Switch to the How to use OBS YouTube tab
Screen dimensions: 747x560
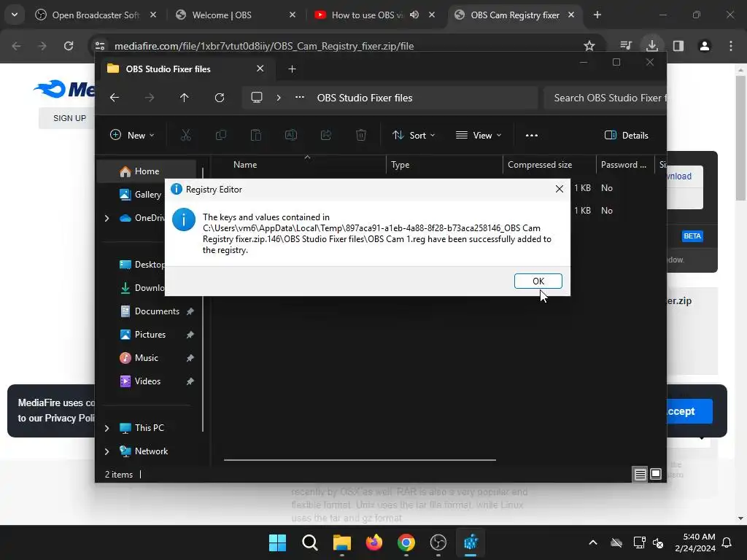click(367, 15)
